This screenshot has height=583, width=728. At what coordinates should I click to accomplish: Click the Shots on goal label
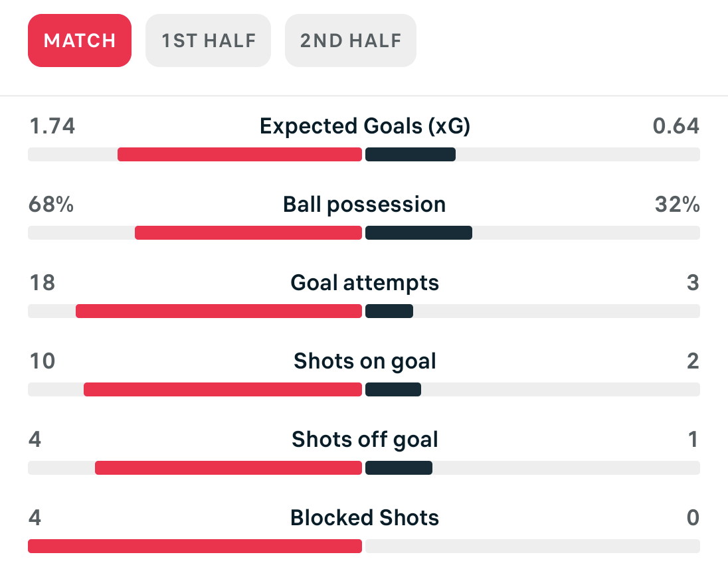tap(365, 361)
